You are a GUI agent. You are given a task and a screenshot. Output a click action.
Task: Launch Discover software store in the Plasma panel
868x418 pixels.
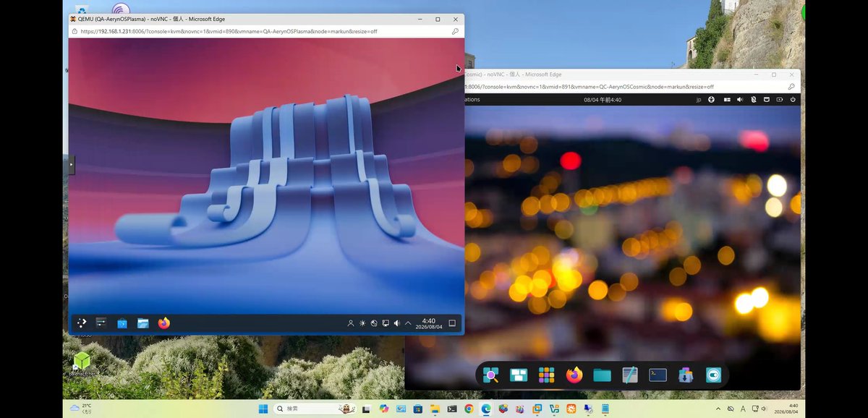point(122,323)
